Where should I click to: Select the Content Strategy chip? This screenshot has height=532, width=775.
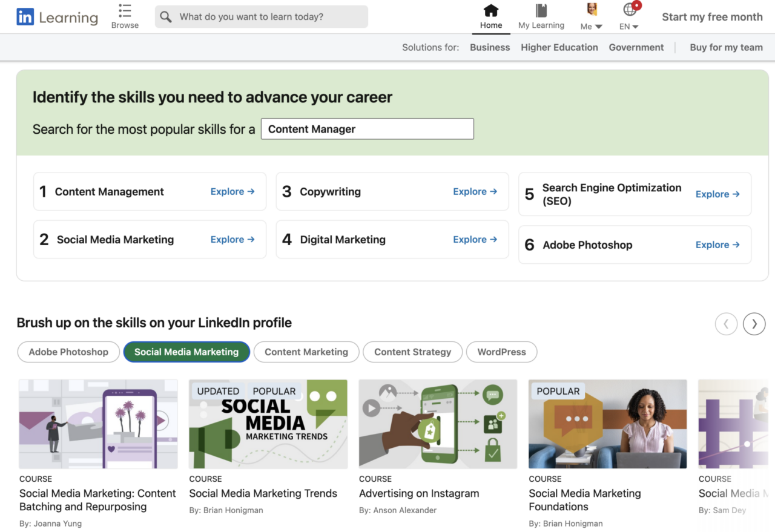413,352
